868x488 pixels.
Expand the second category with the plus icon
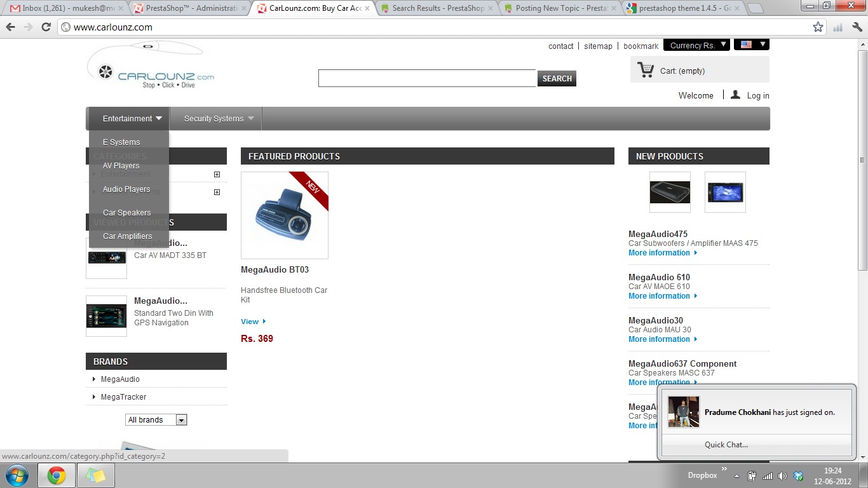pyautogui.click(x=217, y=192)
